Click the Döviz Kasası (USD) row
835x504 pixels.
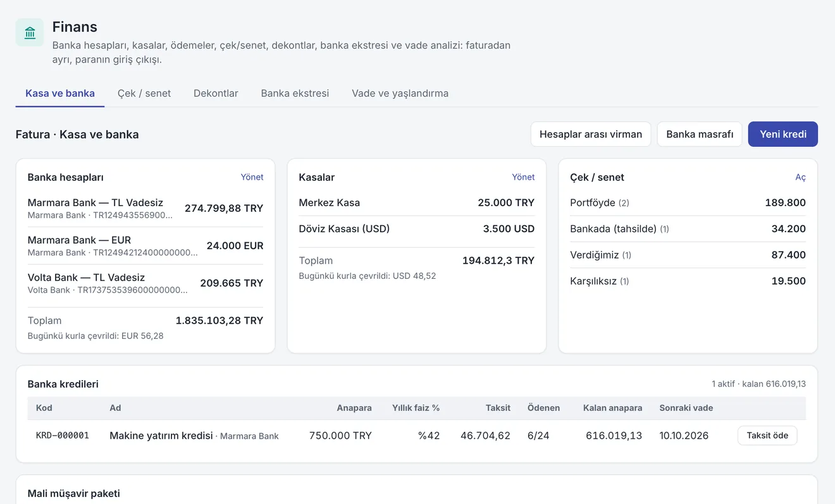417,228
